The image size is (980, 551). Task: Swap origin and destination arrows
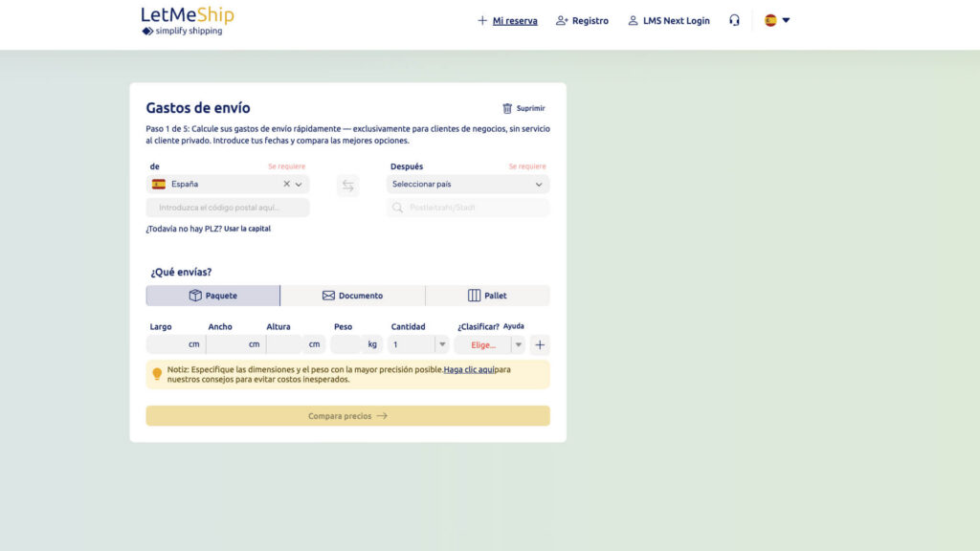(348, 186)
